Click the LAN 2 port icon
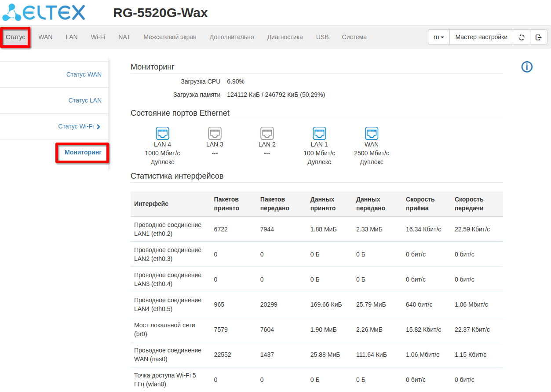 tap(267, 133)
